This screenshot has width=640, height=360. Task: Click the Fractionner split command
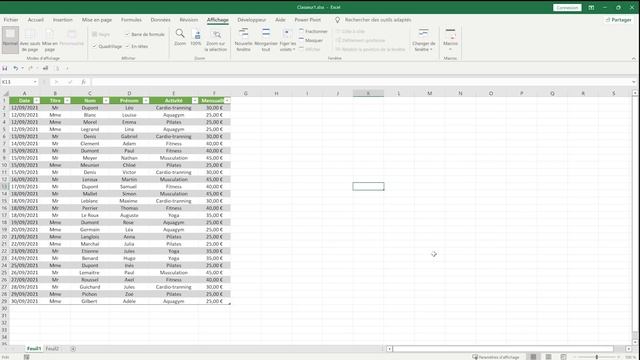point(313,31)
